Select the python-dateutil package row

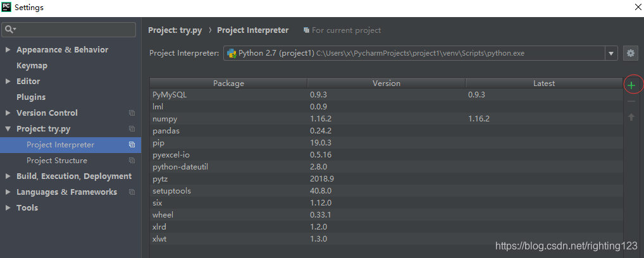point(386,167)
